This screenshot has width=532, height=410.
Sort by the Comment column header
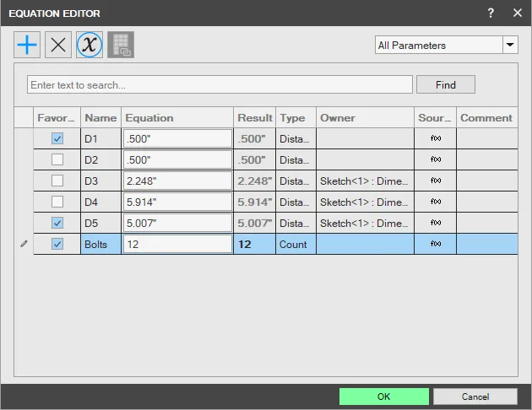click(487, 117)
